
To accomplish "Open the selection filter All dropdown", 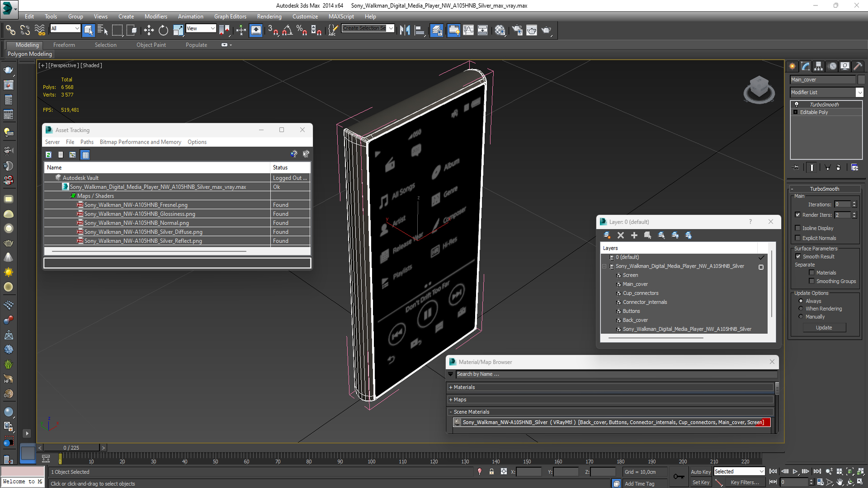I will pos(65,28).
